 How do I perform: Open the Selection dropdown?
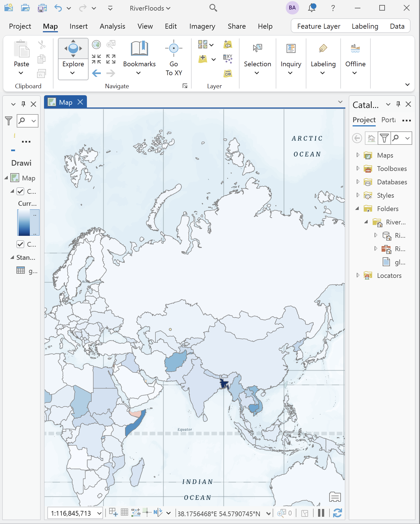point(257,73)
